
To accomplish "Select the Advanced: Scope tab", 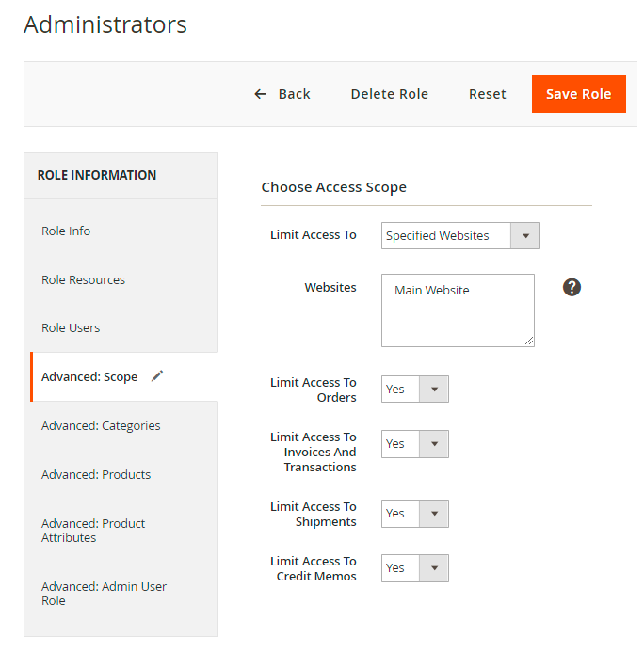I will point(89,377).
